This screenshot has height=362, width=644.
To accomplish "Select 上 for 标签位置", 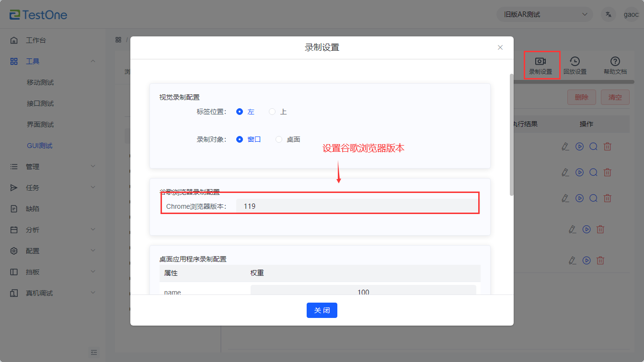I will coord(272,112).
